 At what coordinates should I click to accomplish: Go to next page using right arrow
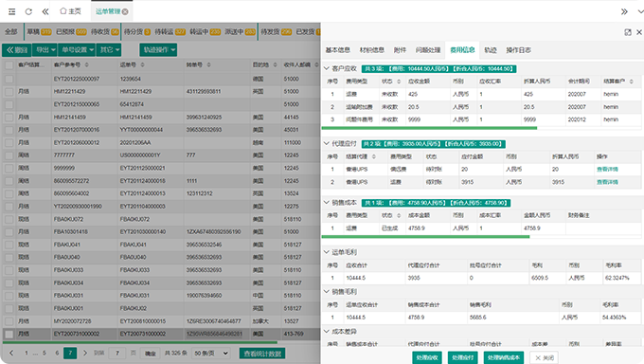(x=85, y=353)
